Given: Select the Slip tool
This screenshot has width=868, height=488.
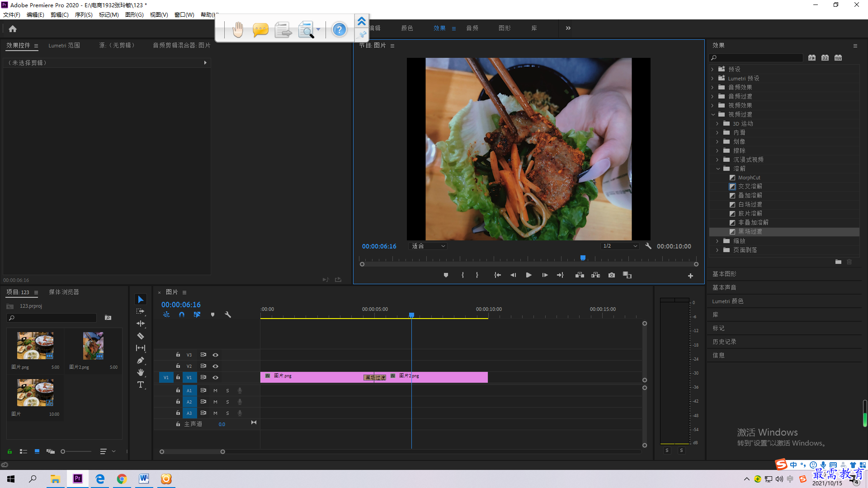Looking at the screenshot, I should (x=141, y=348).
